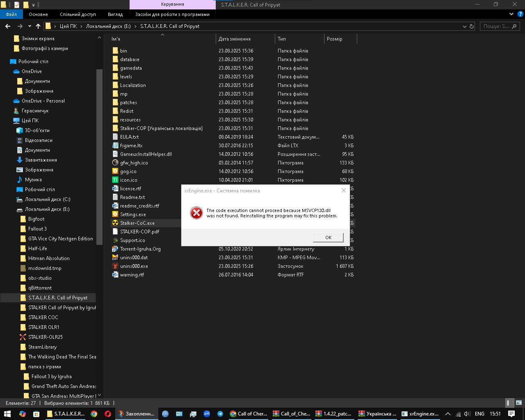The image size is (525, 420).
Task: Sort by the Розмір column header
Action: 340,39
